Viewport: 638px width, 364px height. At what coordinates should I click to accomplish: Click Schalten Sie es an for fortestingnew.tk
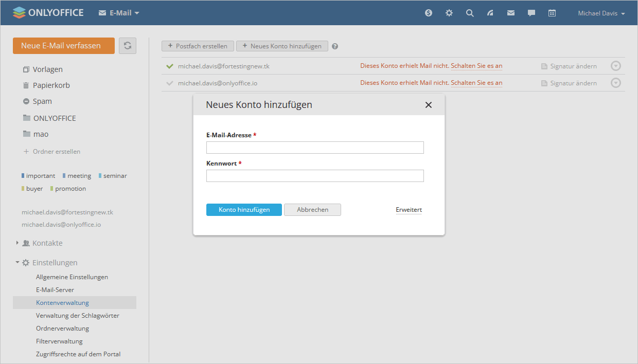pyautogui.click(x=476, y=66)
